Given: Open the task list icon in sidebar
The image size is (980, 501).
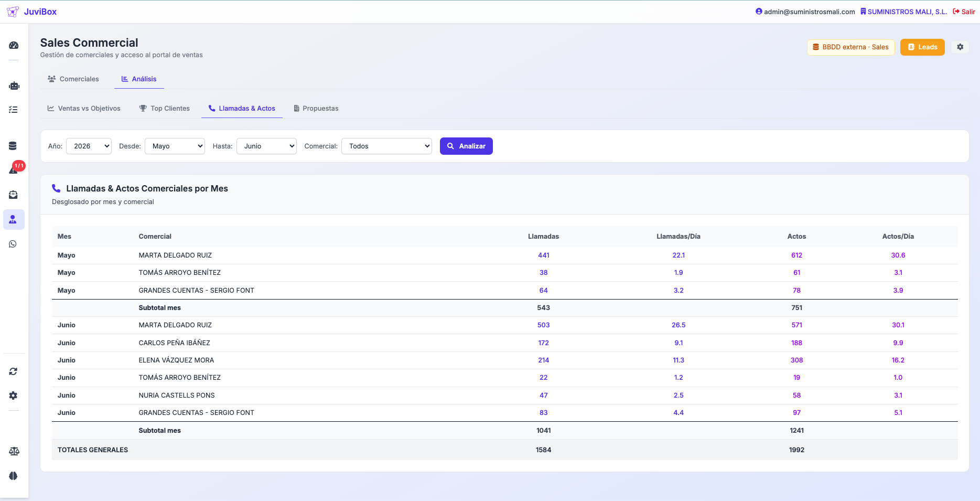Looking at the screenshot, I should click(x=14, y=110).
